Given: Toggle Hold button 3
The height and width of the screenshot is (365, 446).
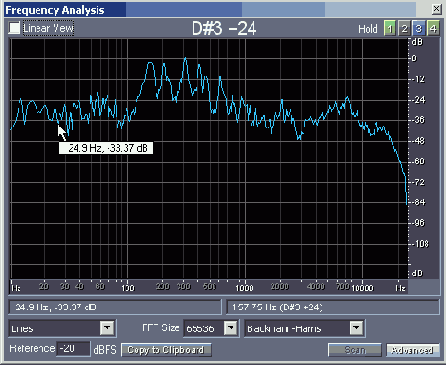Looking at the screenshot, I should pos(419,29).
